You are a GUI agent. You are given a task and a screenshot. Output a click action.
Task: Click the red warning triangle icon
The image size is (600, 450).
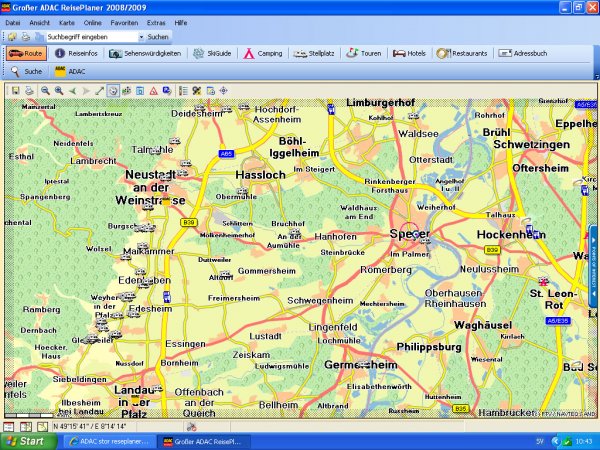pos(153,90)
